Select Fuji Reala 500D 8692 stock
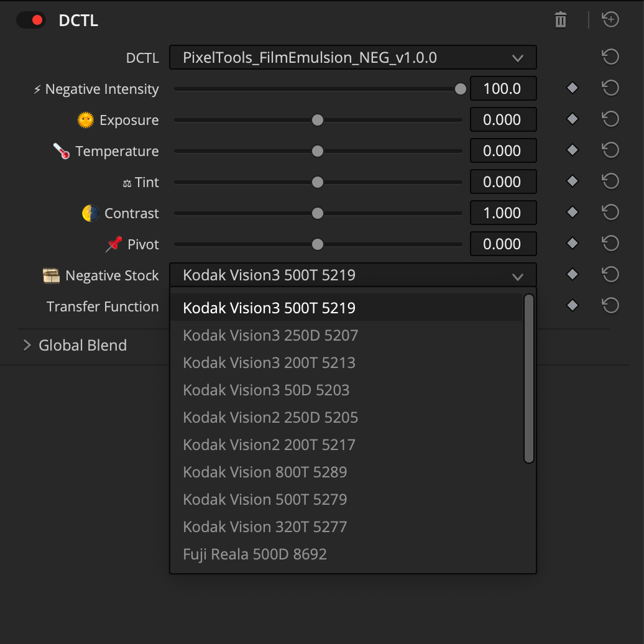The height and width of the screenshot is (644, 644). tap(255, 554)
